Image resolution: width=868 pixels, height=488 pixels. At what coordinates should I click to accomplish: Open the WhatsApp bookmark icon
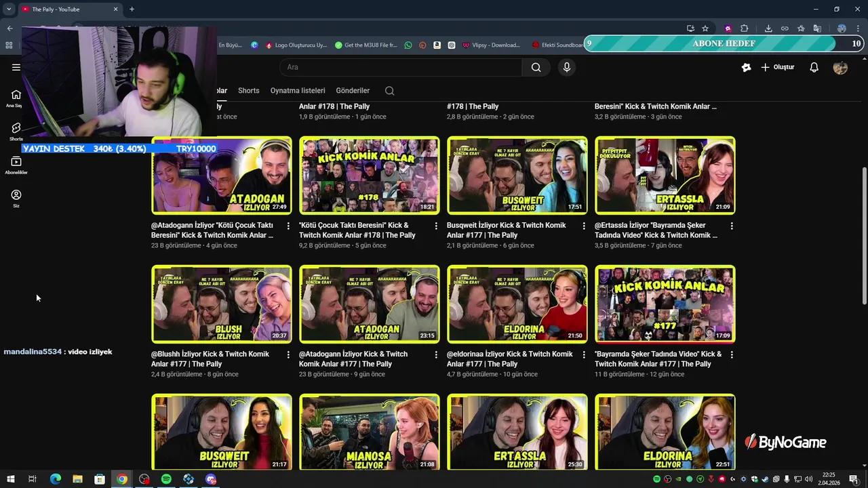(x=408, y=45)
